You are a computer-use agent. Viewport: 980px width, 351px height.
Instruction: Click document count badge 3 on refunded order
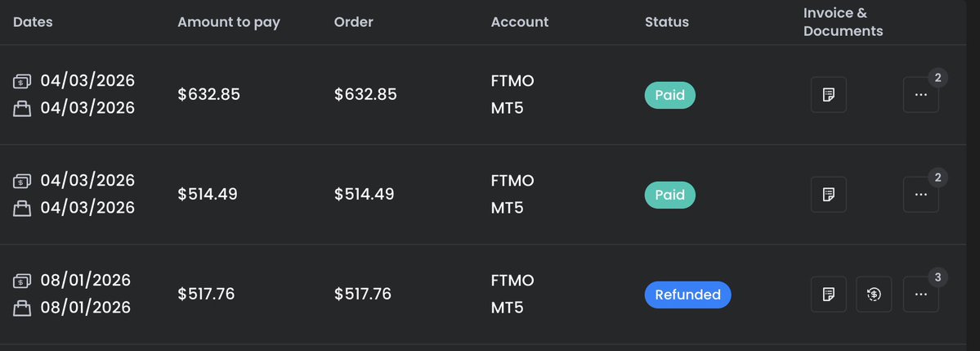point(937,277)
